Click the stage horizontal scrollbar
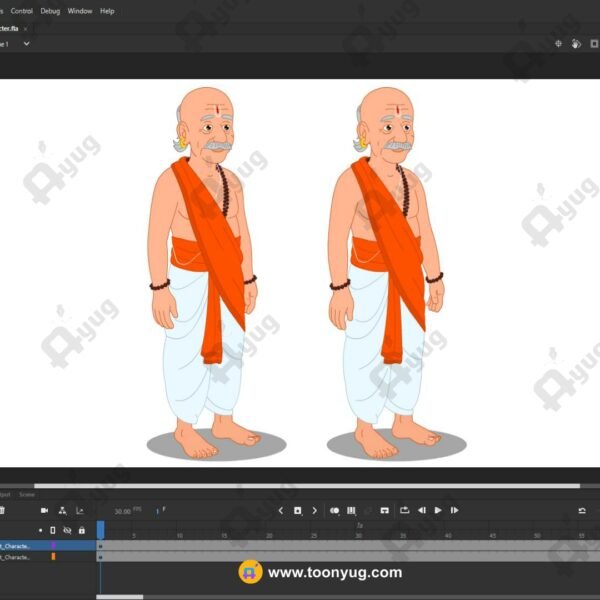Viewport: 600px width, 600px height. [307, 486]
